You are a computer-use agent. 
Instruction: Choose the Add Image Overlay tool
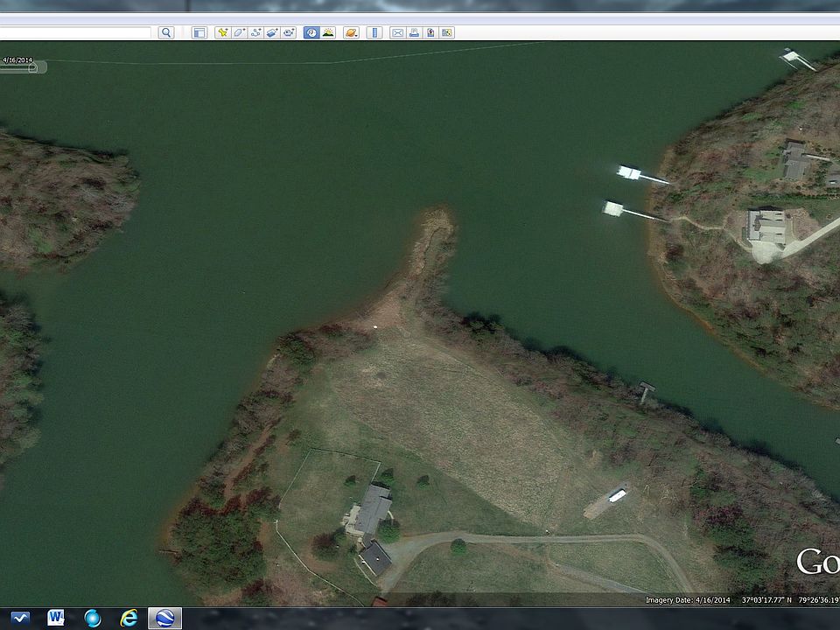point(273,32)
